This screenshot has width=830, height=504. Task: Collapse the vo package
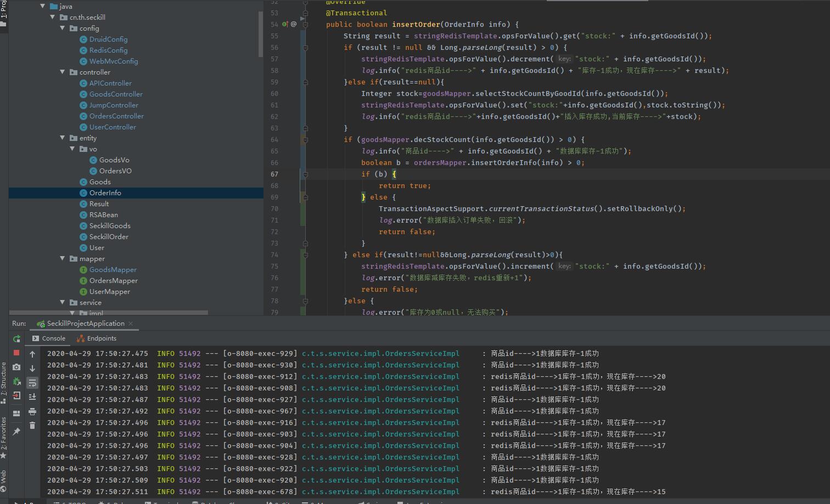(72, 149)
